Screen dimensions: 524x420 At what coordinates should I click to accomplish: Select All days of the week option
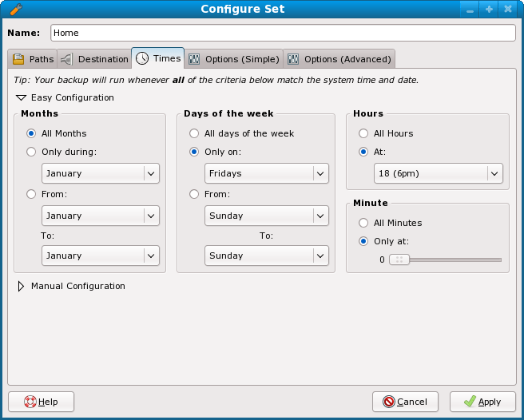coord(194,133)
